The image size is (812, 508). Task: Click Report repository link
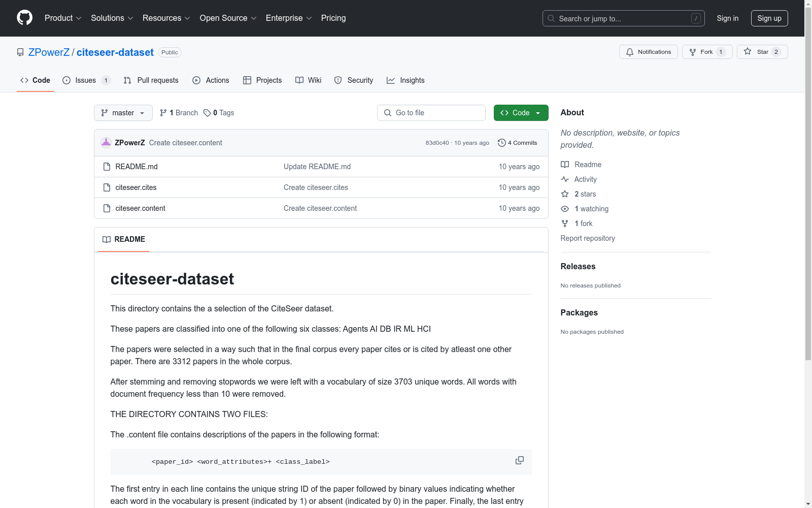click(x=588, y=238)
